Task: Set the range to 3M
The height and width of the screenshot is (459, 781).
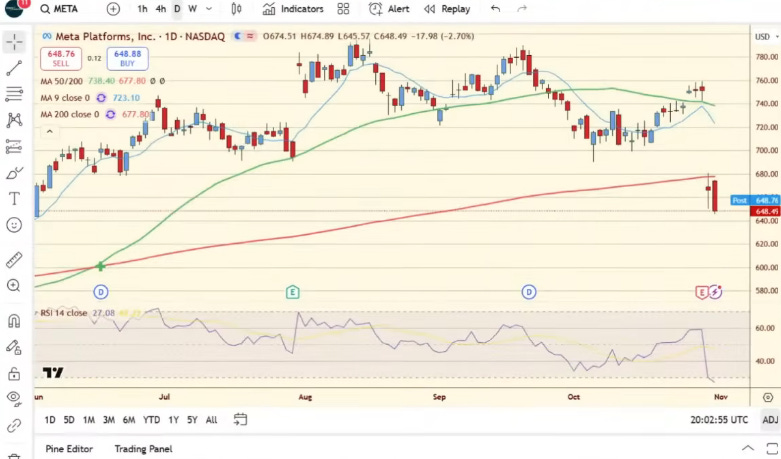Action: tap(109, 420)
